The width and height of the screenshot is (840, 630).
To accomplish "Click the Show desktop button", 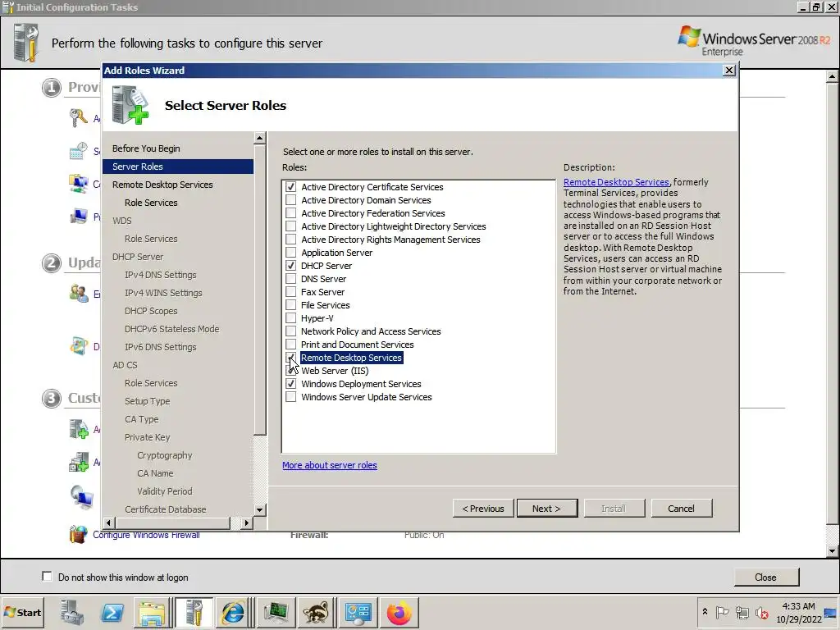I will click(x=832, y=612).
